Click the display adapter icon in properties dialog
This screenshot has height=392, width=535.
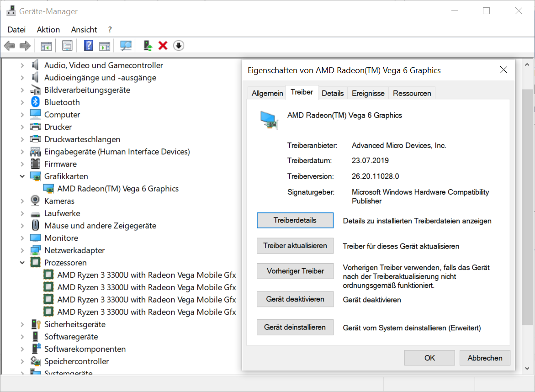click(x=269, y=120)
